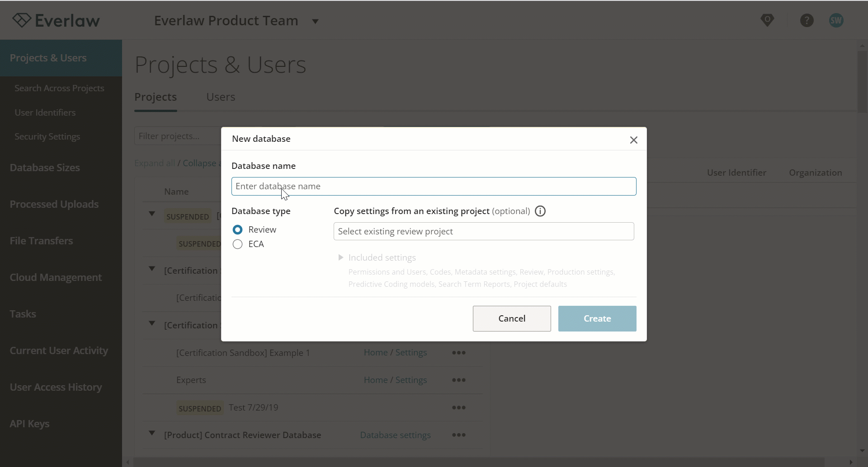This screenshot has width=868, height=467.
Task: Click the scroll right arrow at bottom
Action: 851,462
